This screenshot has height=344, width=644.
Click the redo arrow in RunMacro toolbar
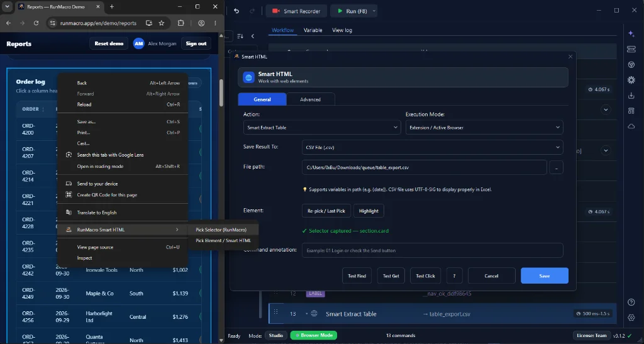point(252,11)
